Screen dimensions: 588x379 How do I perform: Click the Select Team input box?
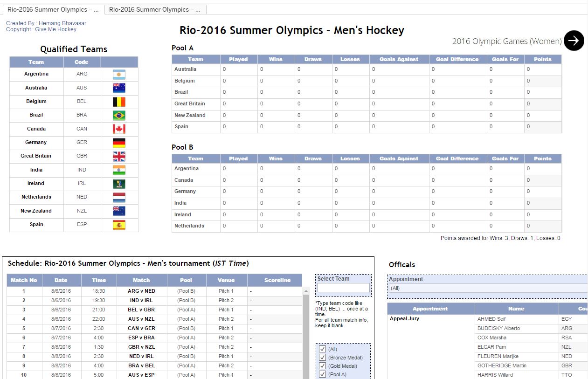[x=343, y=288]
